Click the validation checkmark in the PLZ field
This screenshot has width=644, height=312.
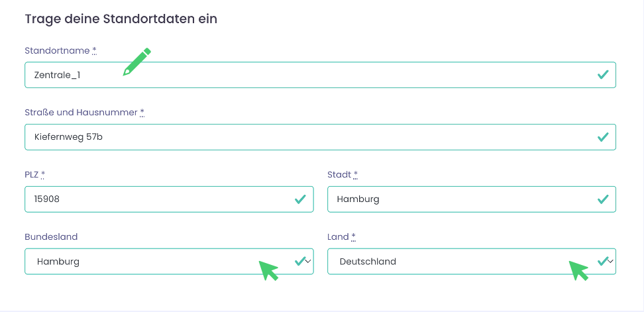click(300, 199)
